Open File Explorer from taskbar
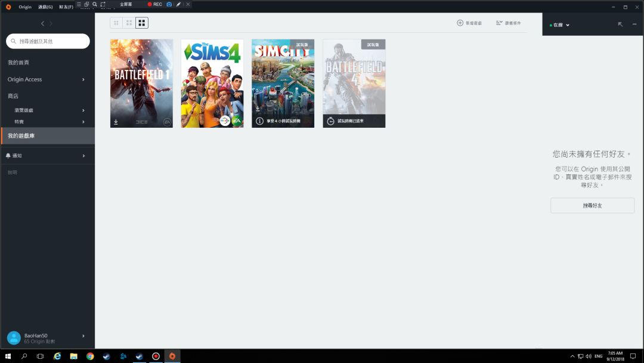Viewport: 644px width, 363px height. 73,356
